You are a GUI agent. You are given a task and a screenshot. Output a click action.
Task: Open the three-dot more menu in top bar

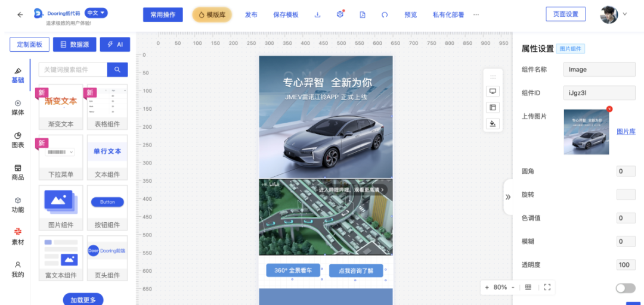coord(476,14)
